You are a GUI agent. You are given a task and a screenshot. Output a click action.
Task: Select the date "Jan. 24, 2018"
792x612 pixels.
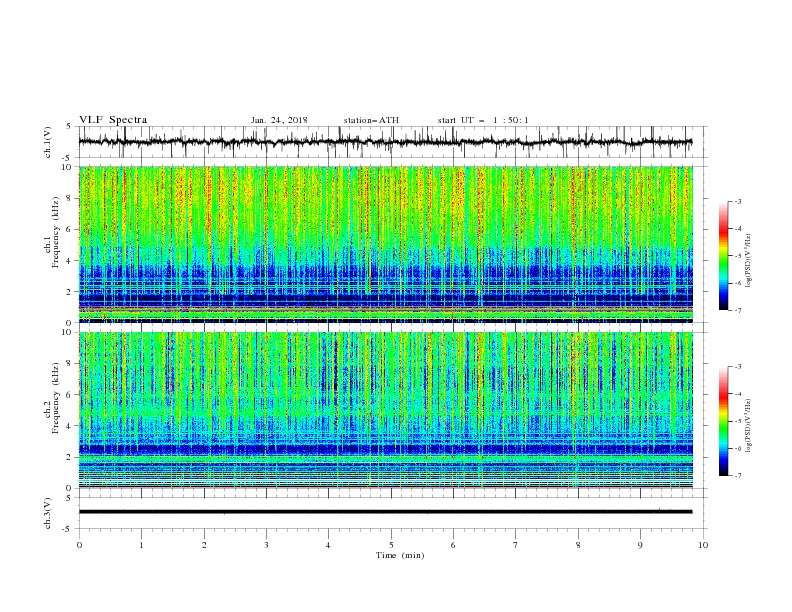click(279, 120)
